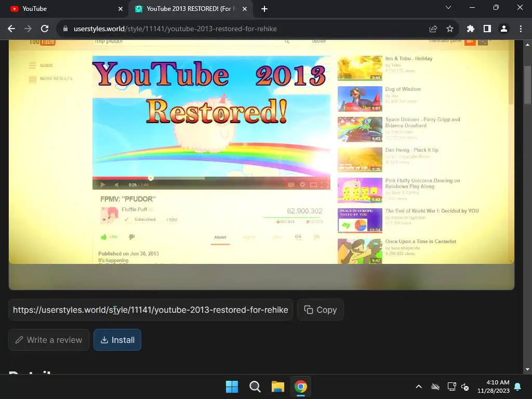The height and width of the screenshot is (399, 532).
Task: Click the pencil icon beside Write a review
Action: [x=19, y=340]
